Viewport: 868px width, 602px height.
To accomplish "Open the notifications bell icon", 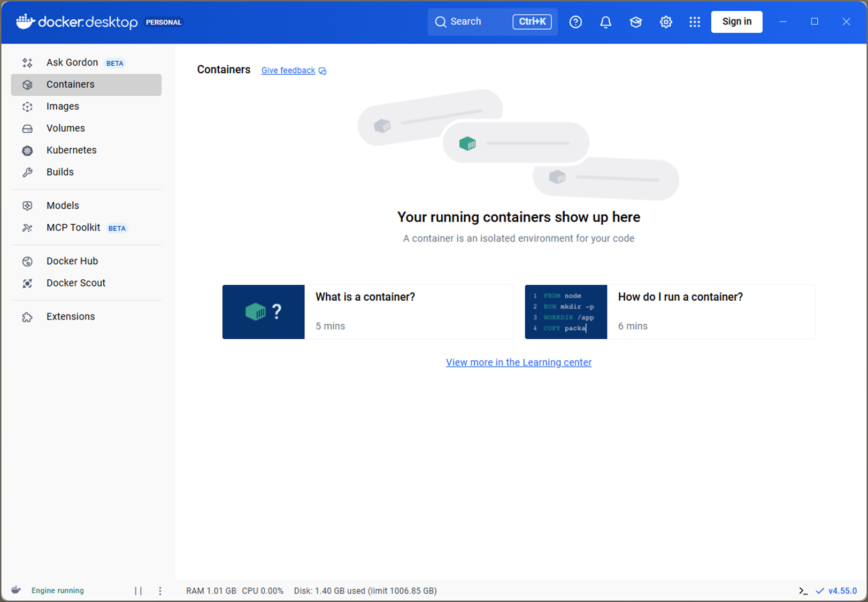I will click(605, 22).
